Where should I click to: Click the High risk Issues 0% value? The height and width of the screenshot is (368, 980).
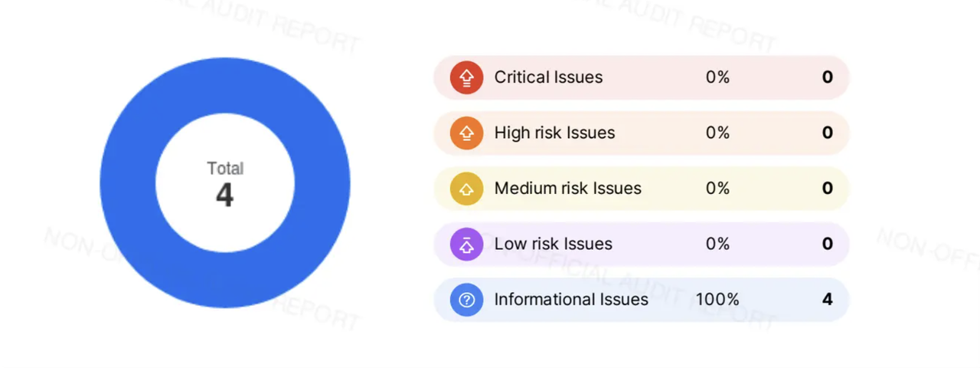(x=717, y=133)
